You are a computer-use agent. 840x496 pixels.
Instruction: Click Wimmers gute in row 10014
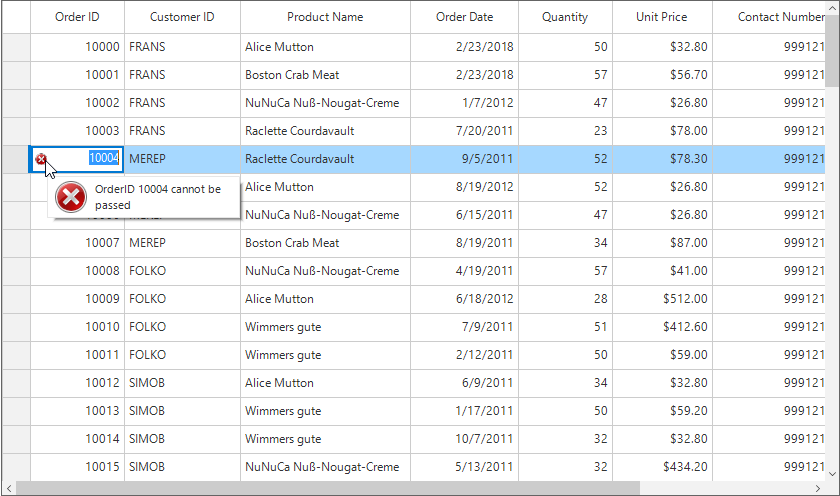[x=325, y=439]
